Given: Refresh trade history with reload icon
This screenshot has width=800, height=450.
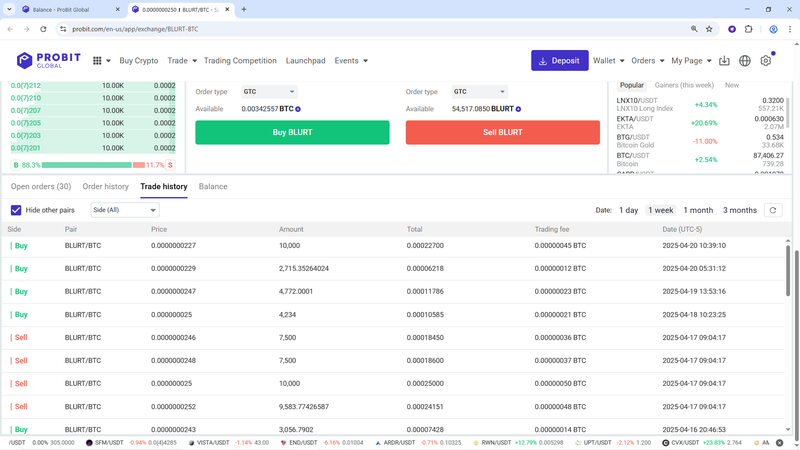Looking at the screenshot, I should [773, 210].
